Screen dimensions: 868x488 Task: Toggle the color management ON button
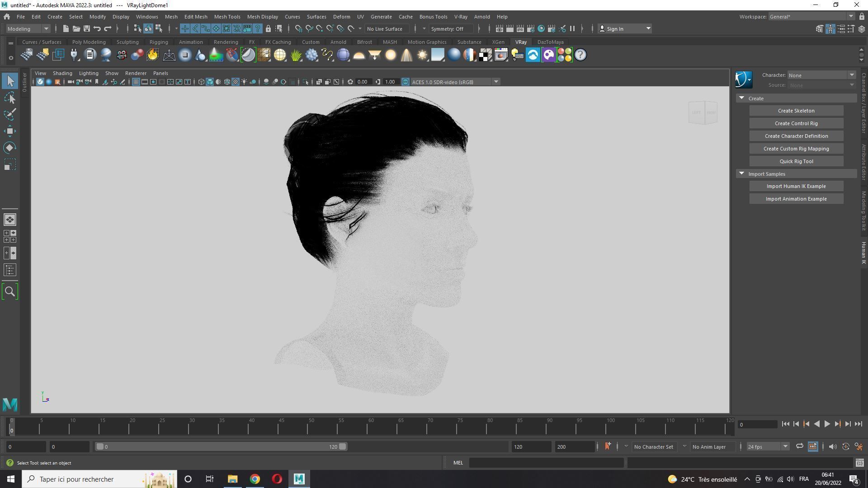[x=406, y=82]
